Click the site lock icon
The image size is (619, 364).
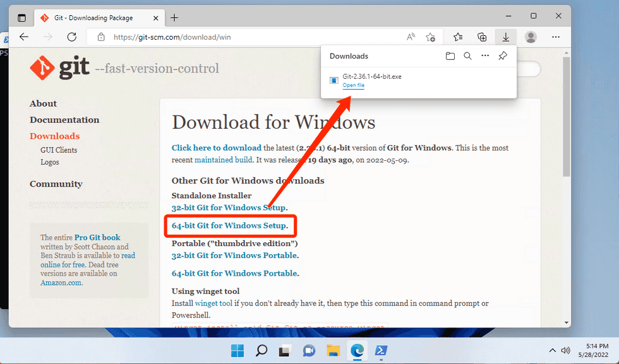point(102,37)
